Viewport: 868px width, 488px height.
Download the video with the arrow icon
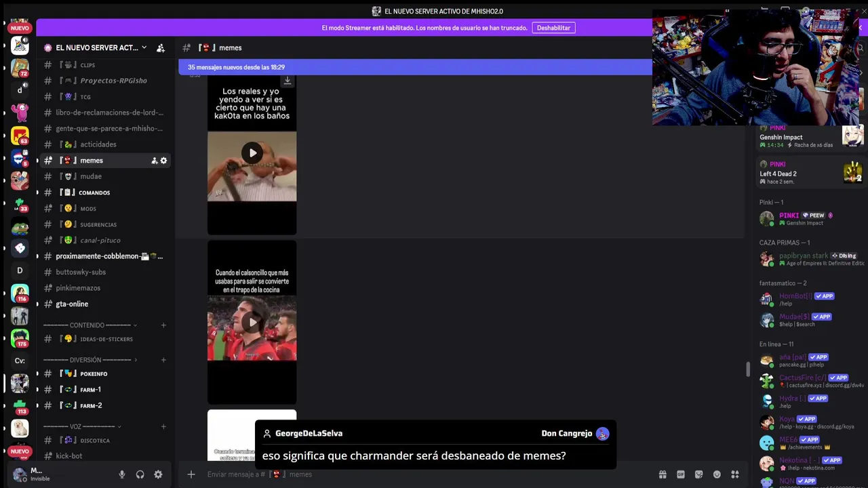coord(288,81)
